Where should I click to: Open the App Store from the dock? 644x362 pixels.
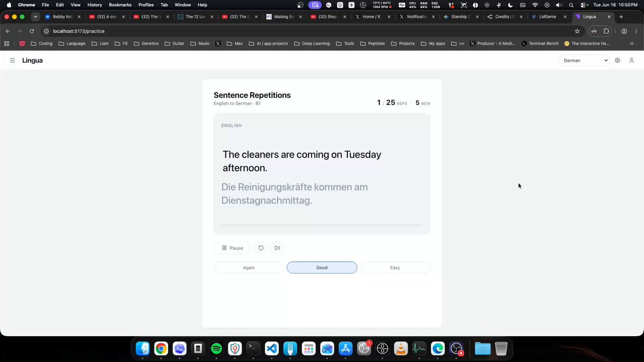[346, 349]
